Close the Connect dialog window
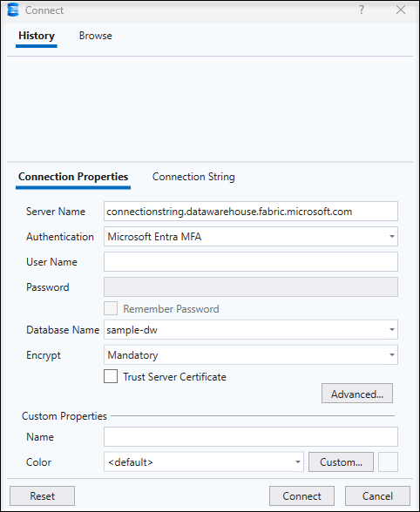The image size is (420, 512). pos(401,10)
